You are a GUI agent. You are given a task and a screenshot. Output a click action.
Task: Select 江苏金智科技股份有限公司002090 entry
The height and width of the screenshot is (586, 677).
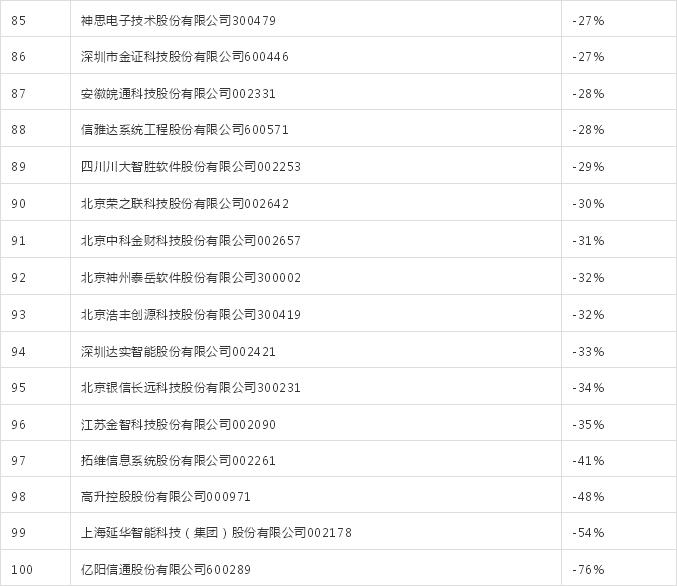pyautogui.click(x=178, y=424)
